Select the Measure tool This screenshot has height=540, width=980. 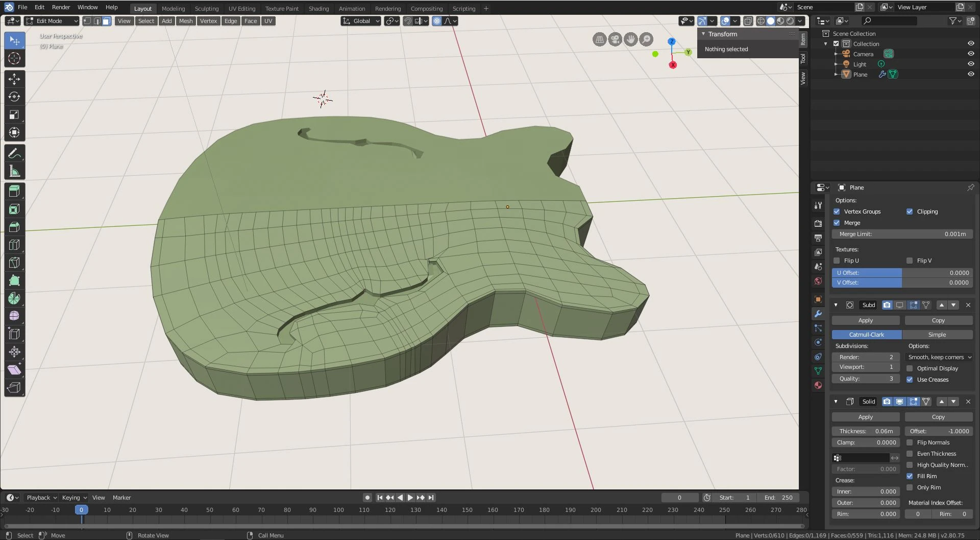(14, 171)
